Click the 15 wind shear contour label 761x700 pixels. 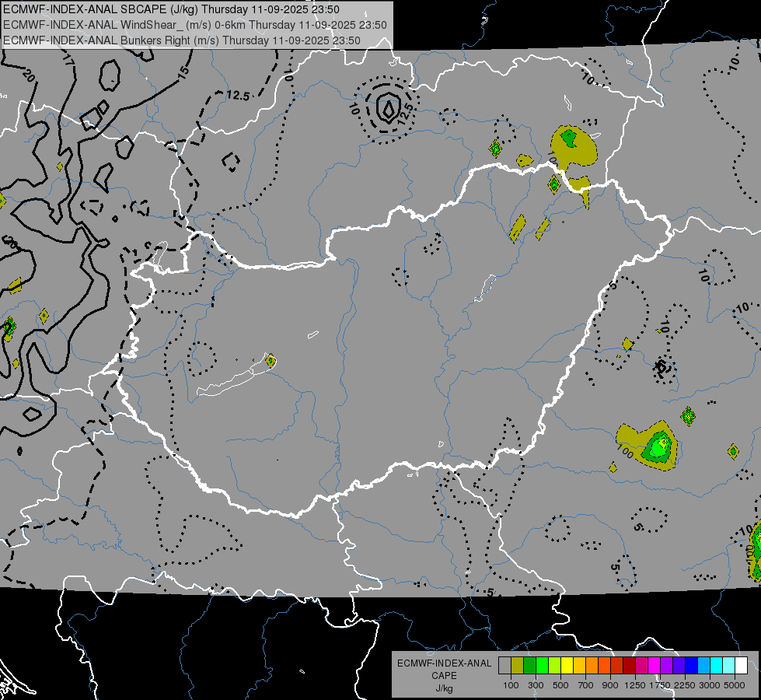[x=183, y=72]
